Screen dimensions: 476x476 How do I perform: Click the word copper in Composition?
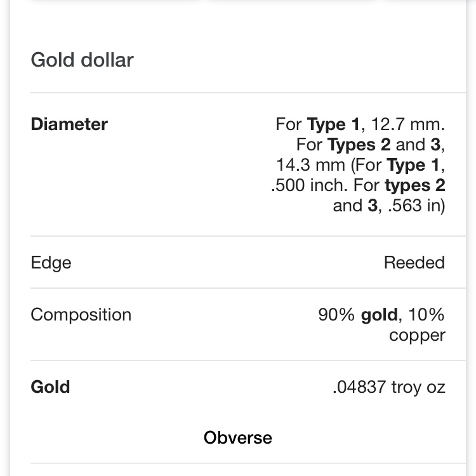417,336
